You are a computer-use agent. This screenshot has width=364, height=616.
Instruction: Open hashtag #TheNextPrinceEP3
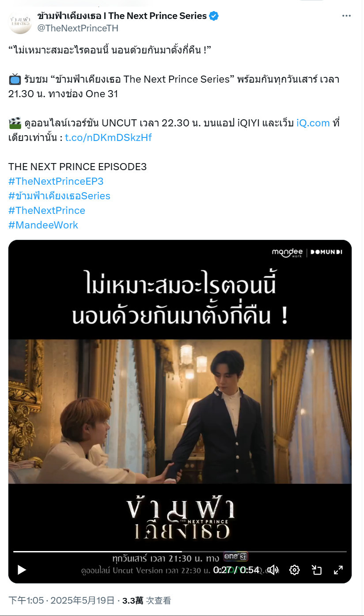click(x=56, y=181)
